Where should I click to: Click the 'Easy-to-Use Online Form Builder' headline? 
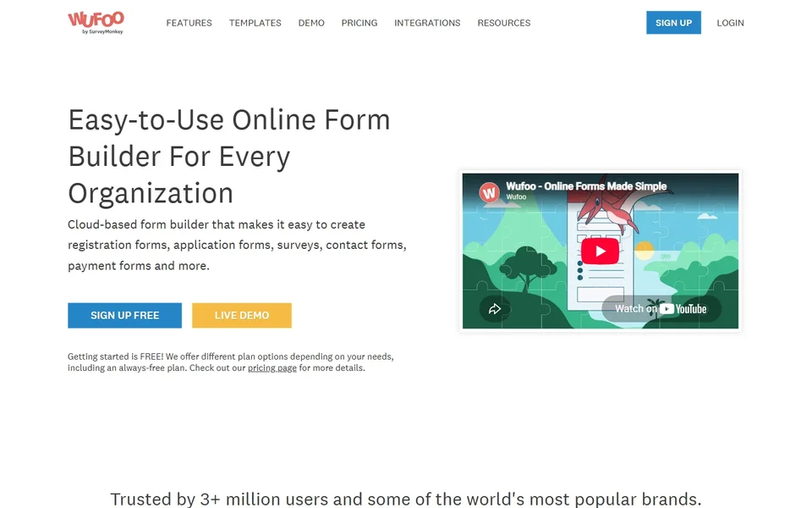click(x=229, y=157)
